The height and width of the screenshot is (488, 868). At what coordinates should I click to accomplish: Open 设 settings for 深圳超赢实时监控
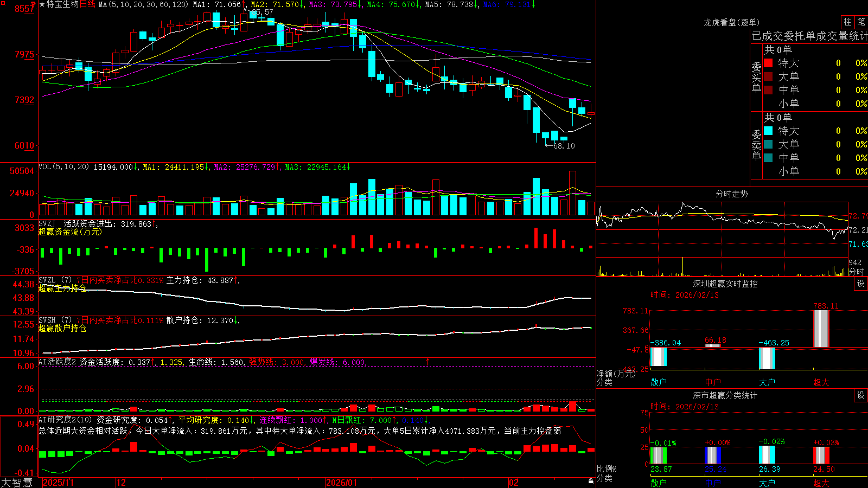coord(860,284)
